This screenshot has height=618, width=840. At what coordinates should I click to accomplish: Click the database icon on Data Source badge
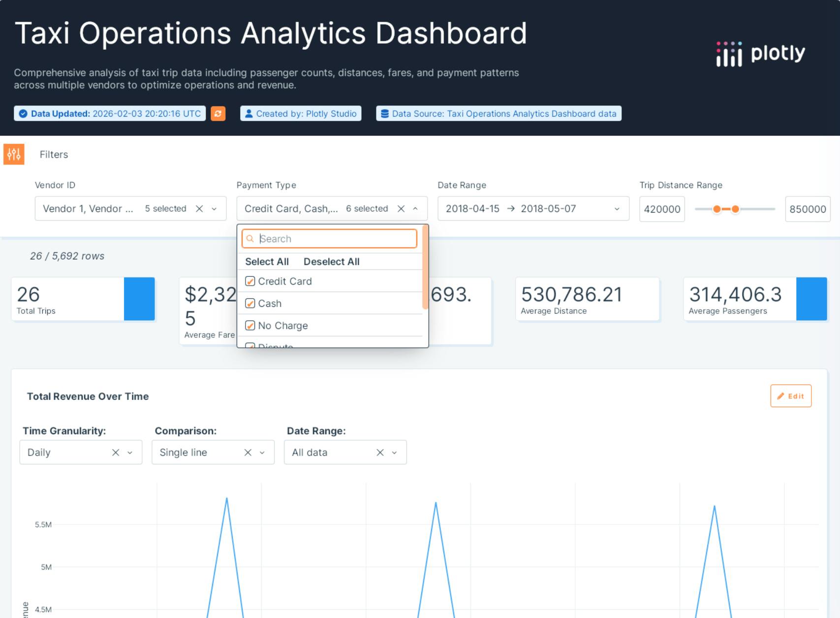[x=384, y=114]
